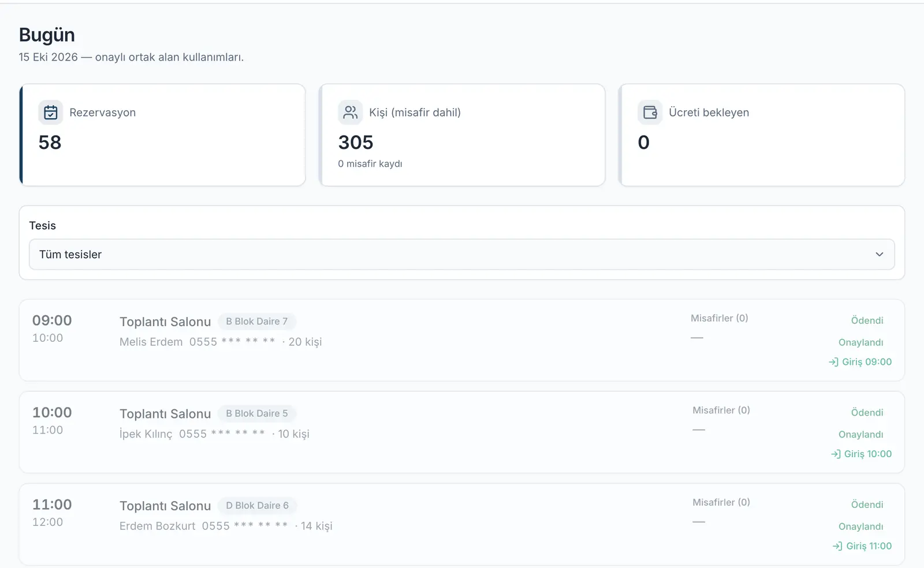Click the name Melis Erdem
924x568 pixels.
tap(151, 342)
